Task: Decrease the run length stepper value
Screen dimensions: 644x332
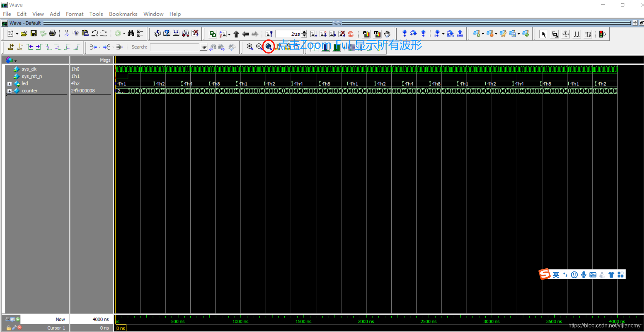Action: (x=304, y=36)
